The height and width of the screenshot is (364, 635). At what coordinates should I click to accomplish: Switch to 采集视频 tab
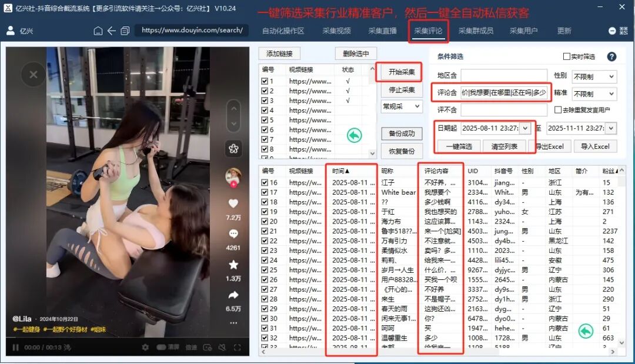pyautogui.click(x=336, y=31)
